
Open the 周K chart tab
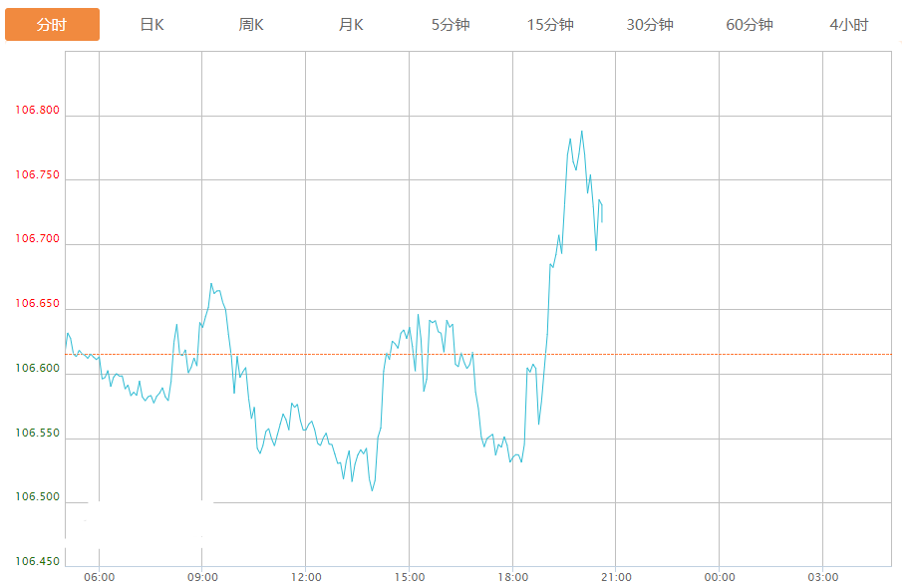click(x=251, y=25)
